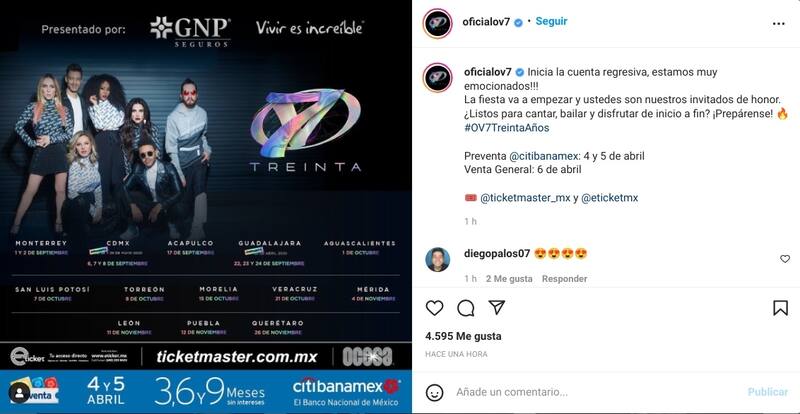Open the @ticketmaster_mx profile link

525,198
